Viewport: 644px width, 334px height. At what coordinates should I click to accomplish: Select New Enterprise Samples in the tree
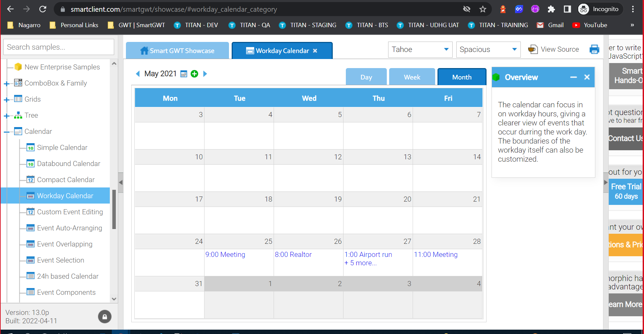coord(62,67)
